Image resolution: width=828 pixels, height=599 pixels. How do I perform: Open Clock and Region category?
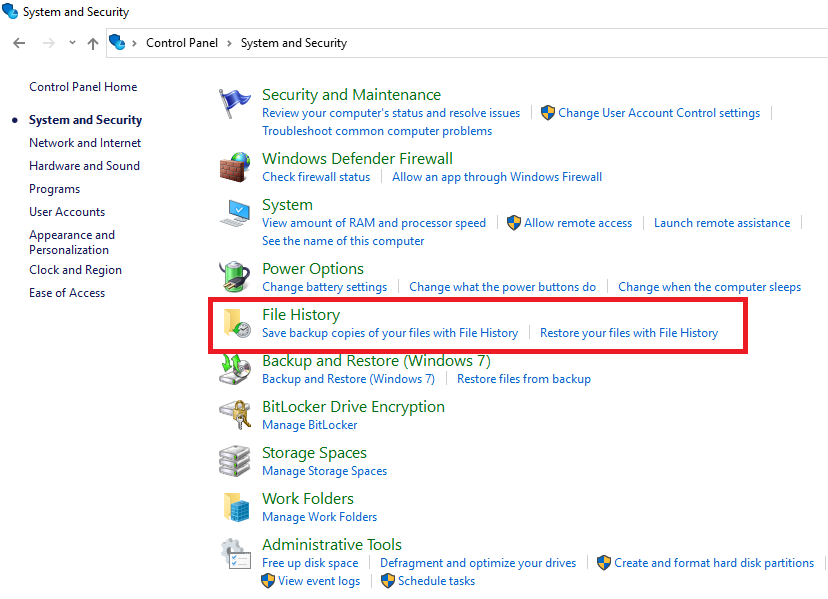[76, 270]
